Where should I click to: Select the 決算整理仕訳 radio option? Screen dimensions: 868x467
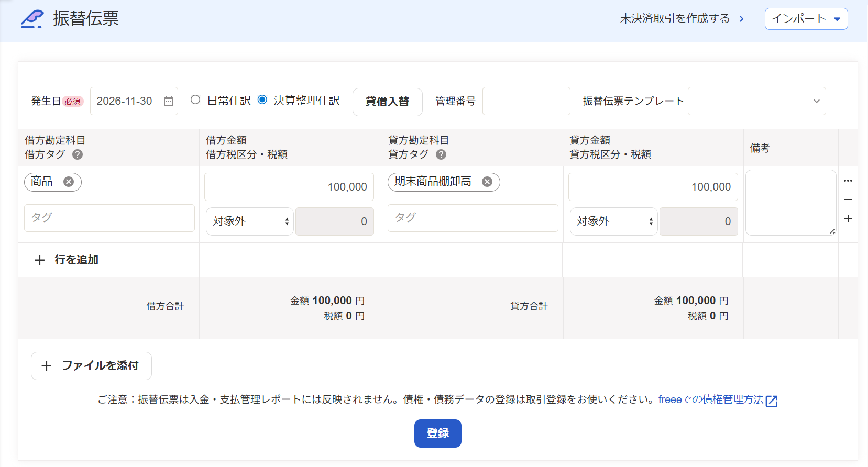point(262,99)
